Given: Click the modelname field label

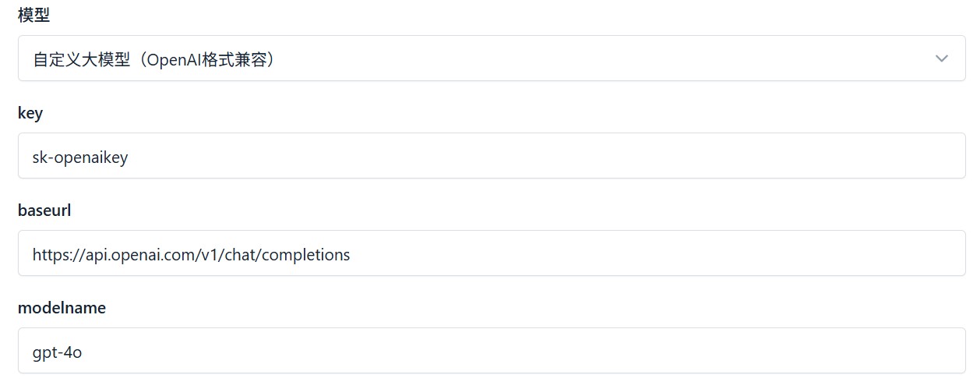Looking at the screenshot, I should 62,308.
